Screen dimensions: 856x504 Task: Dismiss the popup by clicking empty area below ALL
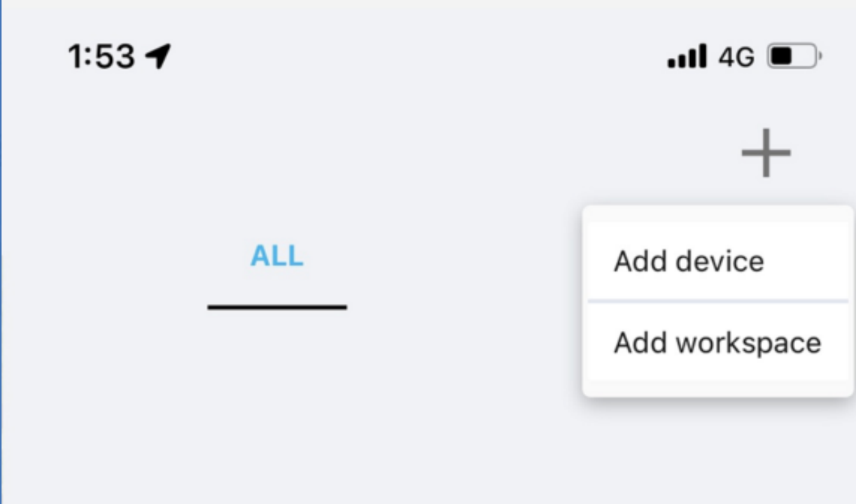(x=277, y=406)
